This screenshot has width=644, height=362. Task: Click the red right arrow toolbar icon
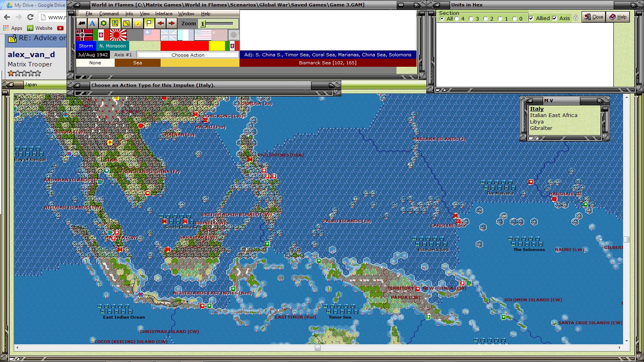click(172, 23)
